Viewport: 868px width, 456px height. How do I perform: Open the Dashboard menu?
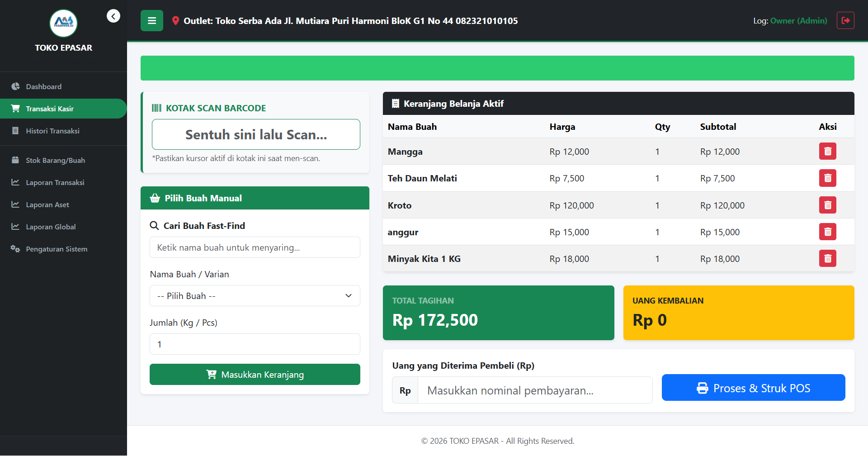coord(63,86)
